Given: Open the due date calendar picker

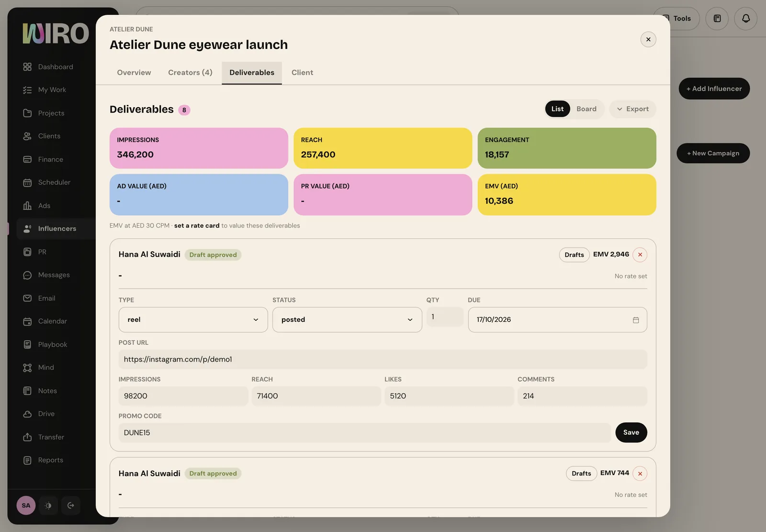Looking at the screenshot, I should [x=636, y=320].
